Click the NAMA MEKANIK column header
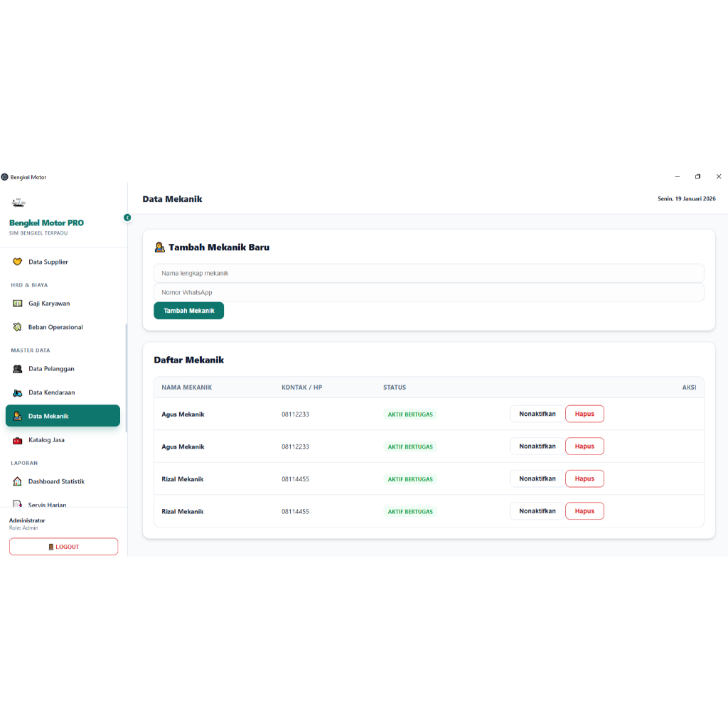This screenshot has height=728, width=728. click(x=187, y=387)
